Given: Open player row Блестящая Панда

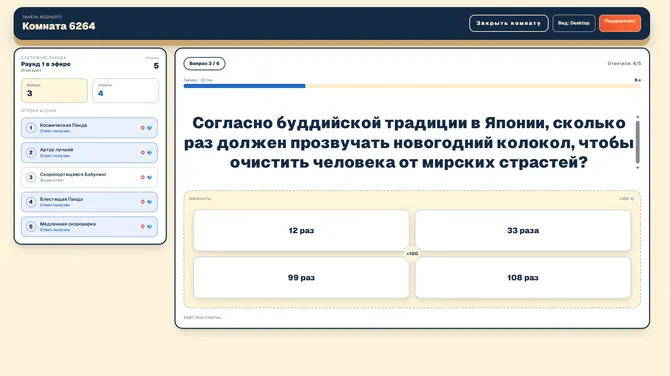Looking at the screenshot, I should (x=89, y=202).
